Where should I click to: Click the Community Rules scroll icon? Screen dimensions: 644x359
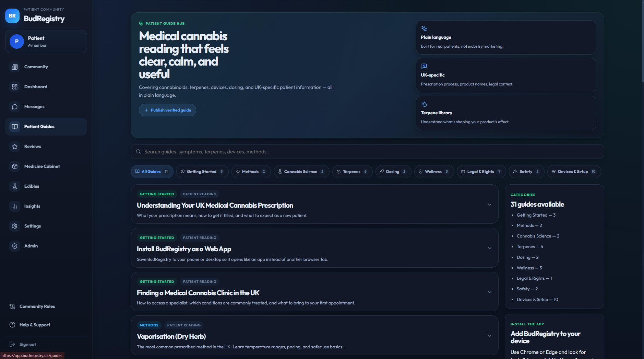[12, 306]
